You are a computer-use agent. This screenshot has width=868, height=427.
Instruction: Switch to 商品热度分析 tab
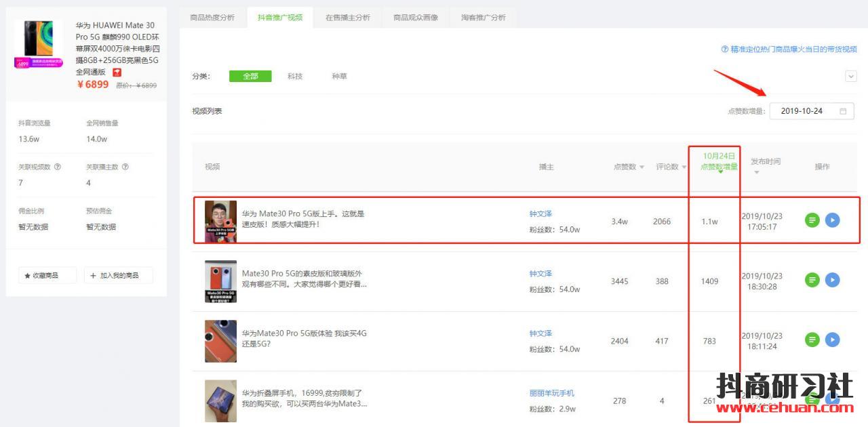click(x=212, y=18)
